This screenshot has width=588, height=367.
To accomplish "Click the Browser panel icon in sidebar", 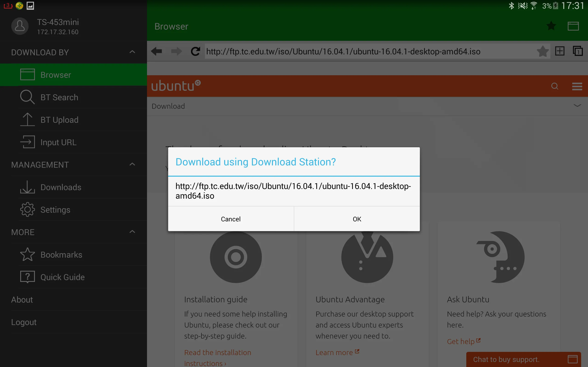I will 27,75.
